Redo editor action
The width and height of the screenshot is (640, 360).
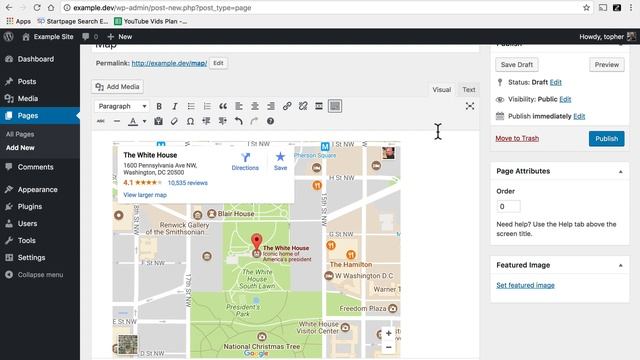pyautogui.click(x=254, y=121)
